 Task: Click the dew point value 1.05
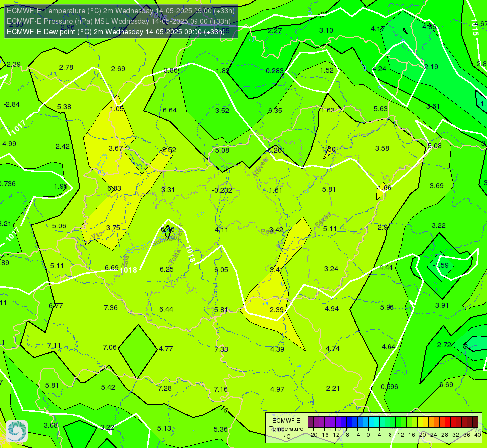click(117, 109)
